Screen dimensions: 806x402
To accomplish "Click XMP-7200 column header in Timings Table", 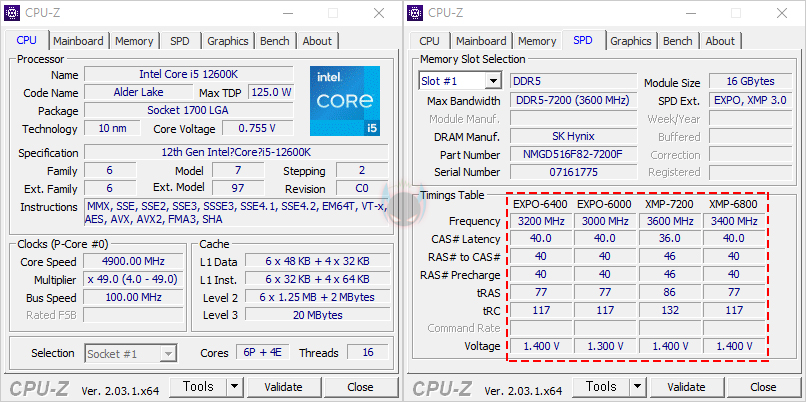I will (x=670, y=204).
